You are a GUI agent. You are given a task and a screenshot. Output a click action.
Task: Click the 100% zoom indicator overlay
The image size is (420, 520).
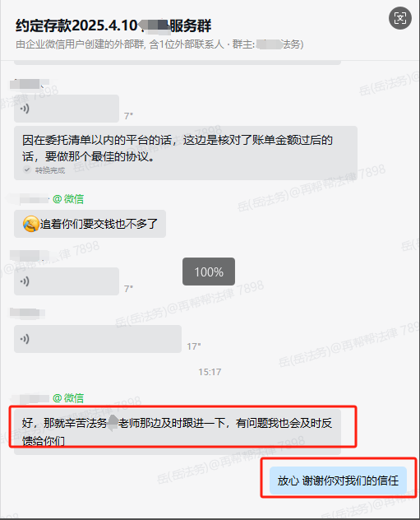(x=209, y=272)
